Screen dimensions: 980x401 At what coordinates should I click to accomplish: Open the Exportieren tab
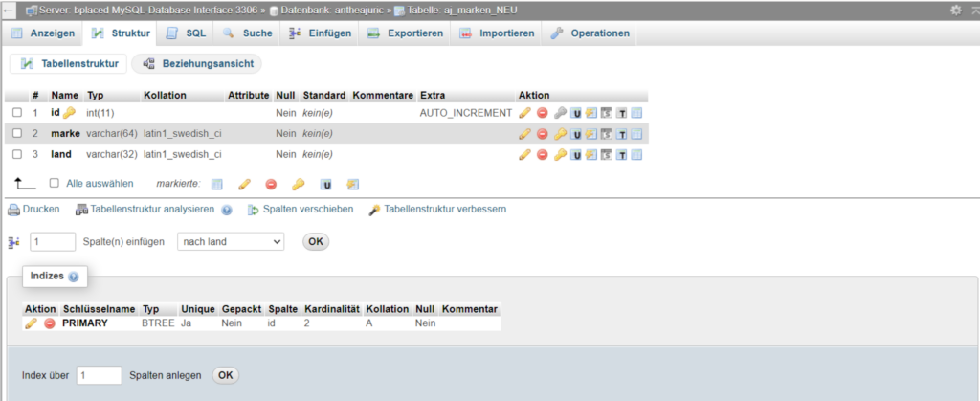coord(405,33)
